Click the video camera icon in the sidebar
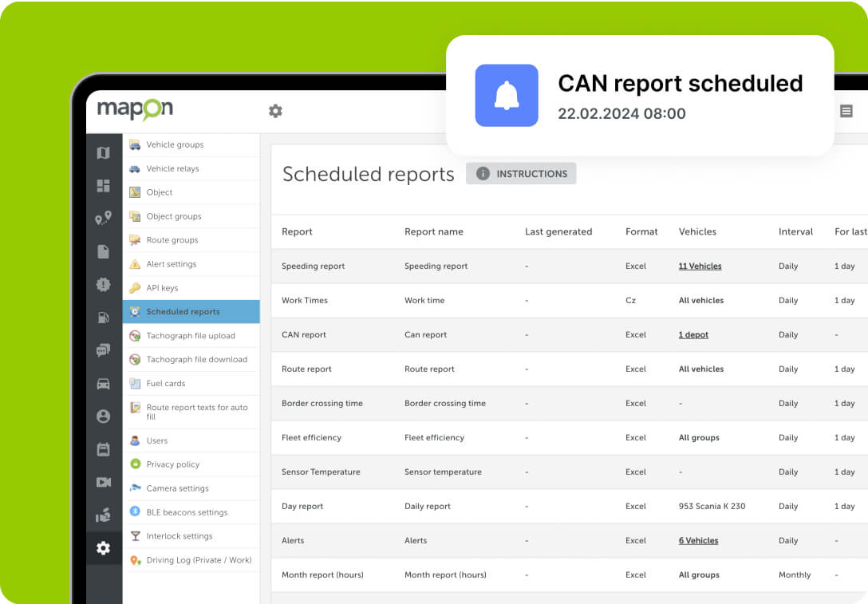868x604 pixels. point(103,482)
